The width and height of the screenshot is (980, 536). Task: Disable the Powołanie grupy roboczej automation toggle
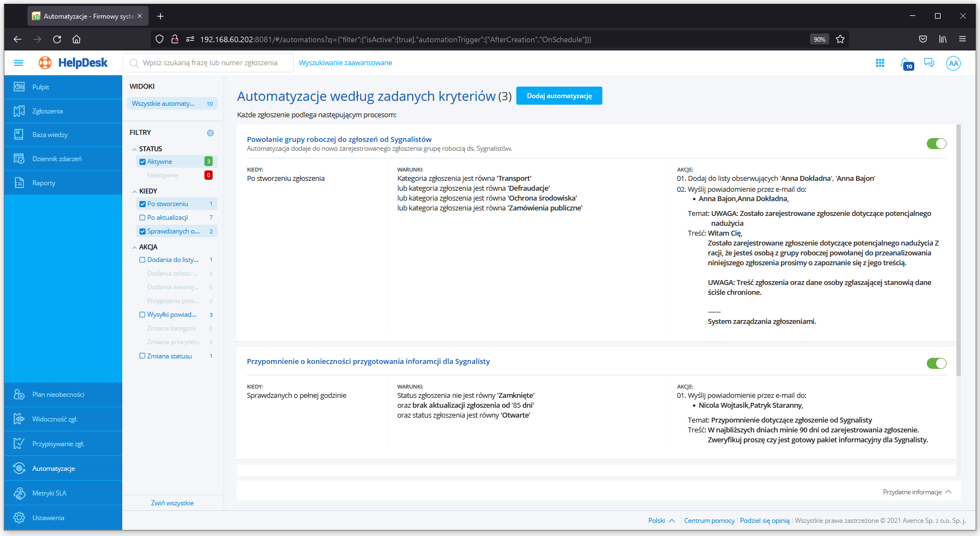pyautogui.click(x=936, y=144)
